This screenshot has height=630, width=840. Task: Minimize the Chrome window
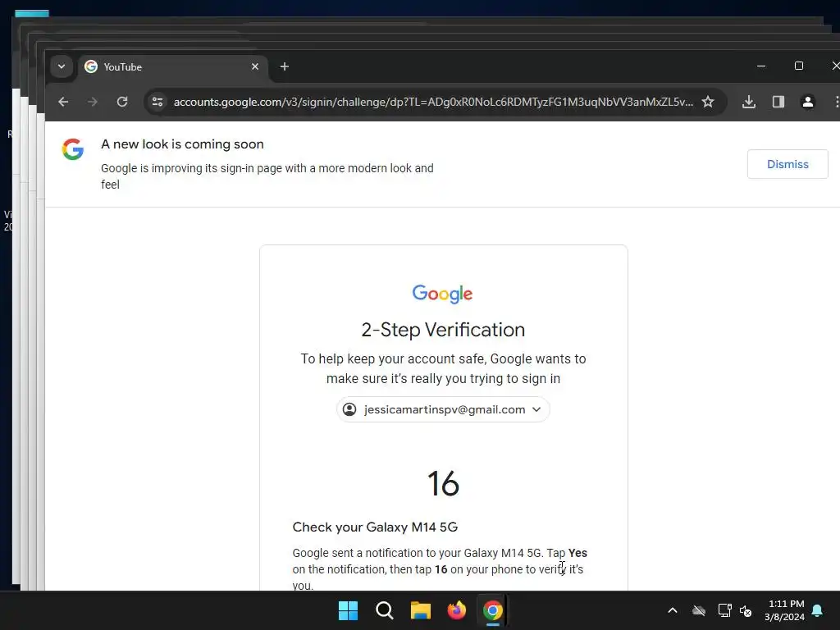click(761, 66)
